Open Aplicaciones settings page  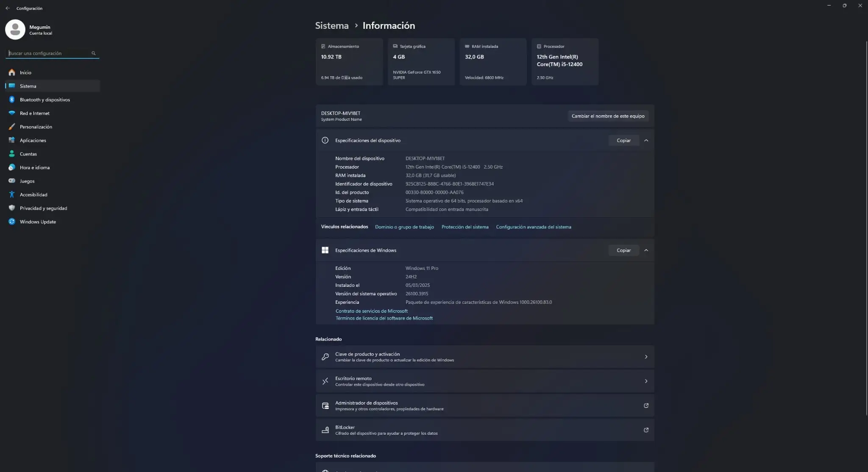(53, 140)
